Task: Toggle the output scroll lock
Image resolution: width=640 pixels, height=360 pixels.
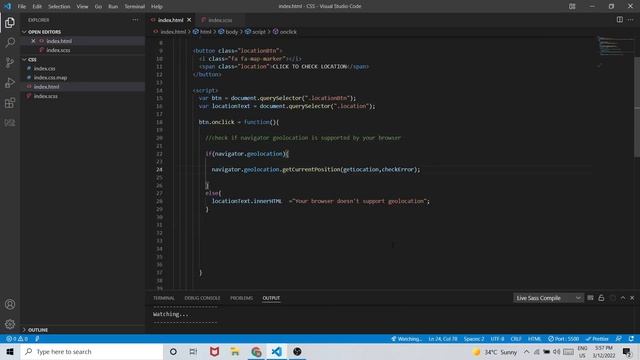Action: tap(601, 298)
